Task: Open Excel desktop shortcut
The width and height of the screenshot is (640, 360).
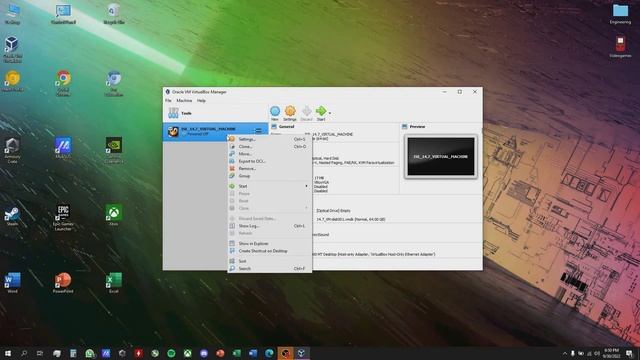Action: [114, 283]
